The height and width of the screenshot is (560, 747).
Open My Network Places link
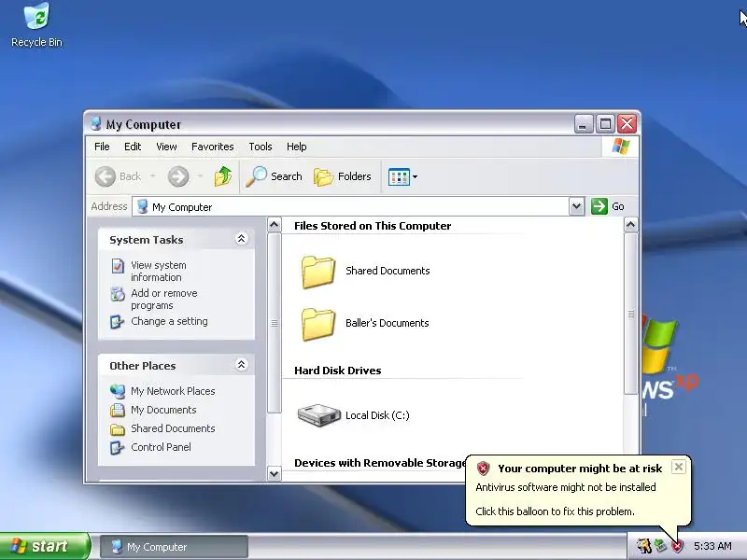point(173,391)
